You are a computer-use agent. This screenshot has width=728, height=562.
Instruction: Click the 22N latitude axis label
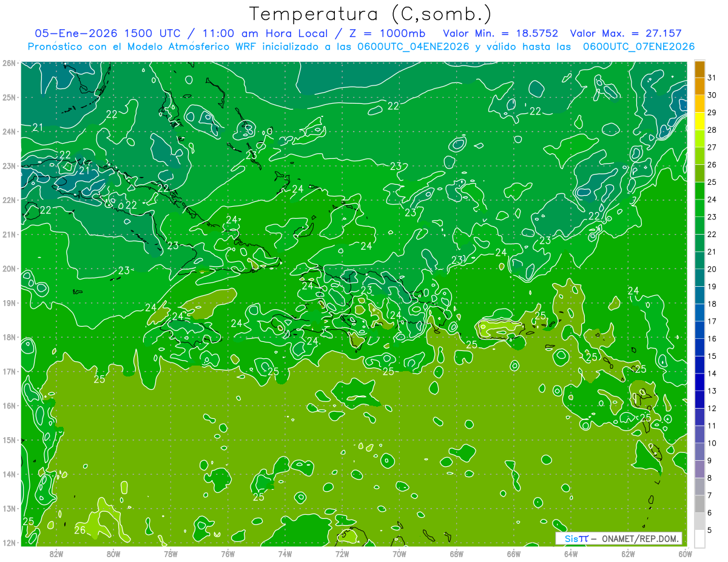[x=8, y=199]
